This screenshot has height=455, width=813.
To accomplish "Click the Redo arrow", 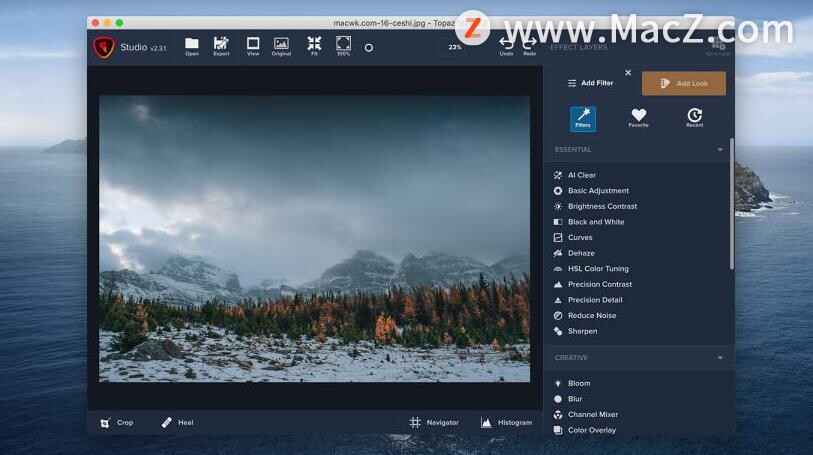I will [529, 46].
